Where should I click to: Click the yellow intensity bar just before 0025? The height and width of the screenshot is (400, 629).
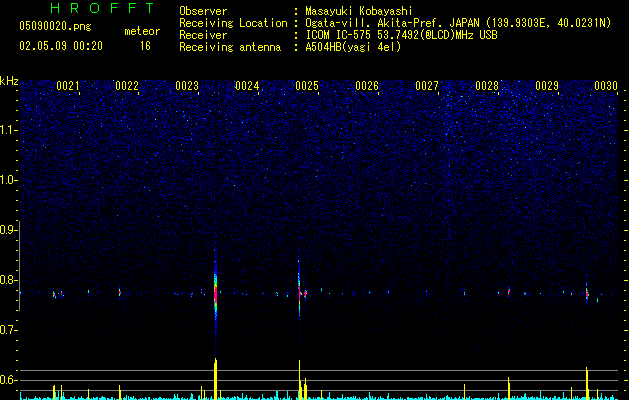[x=299, y=380]
